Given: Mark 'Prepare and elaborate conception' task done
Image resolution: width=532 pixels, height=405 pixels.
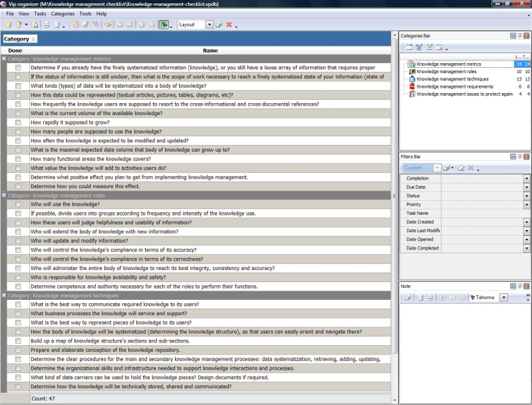Looking at the screenshot, I should (19, 350).
